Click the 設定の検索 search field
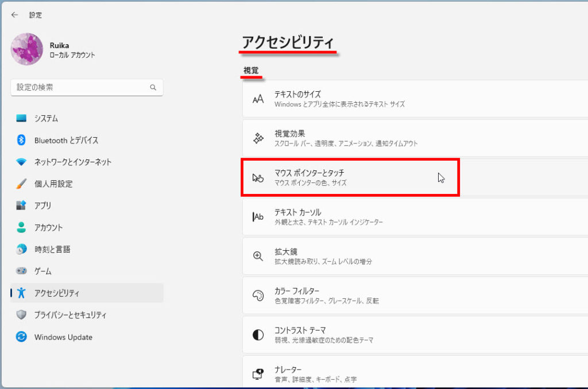 coord(80,87)
